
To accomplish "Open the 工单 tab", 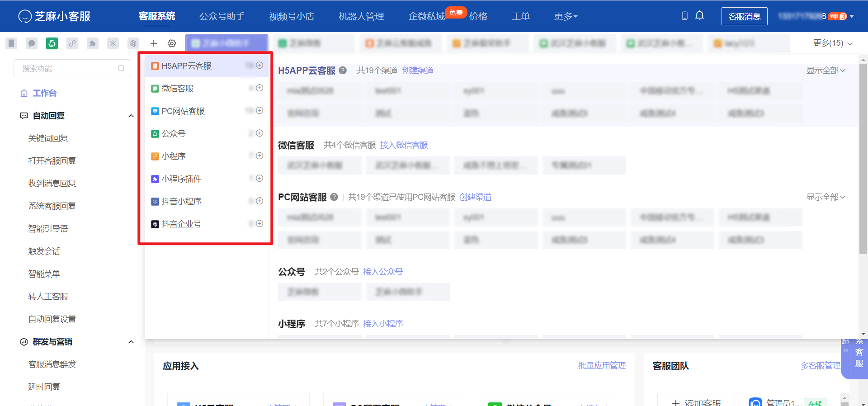I will 520,16.
